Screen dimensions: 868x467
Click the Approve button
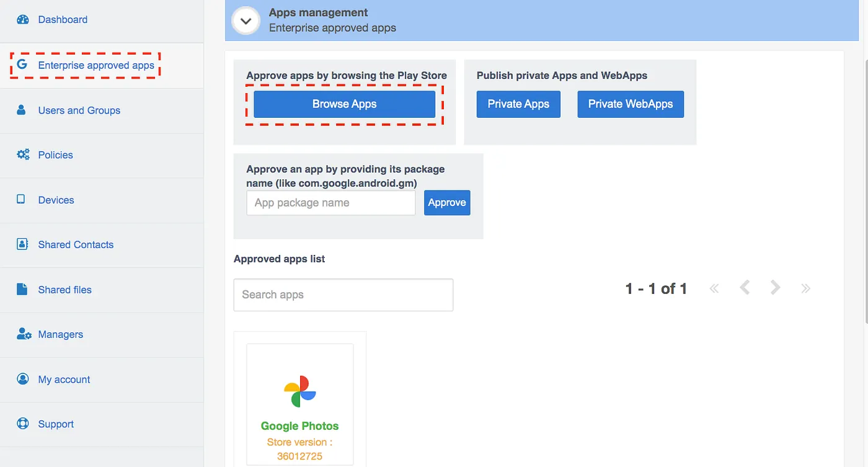(x=447, y=203)
